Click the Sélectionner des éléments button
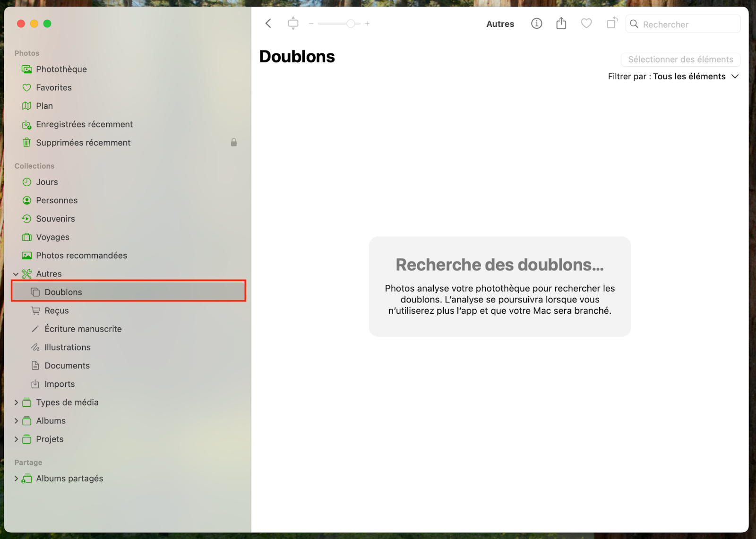 (x=680, y=60)
